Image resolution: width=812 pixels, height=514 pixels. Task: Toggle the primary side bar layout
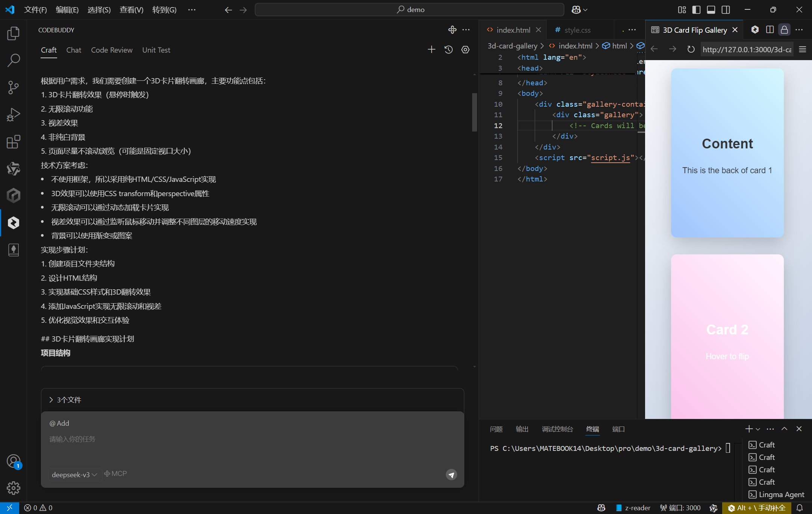coord(696,10)
